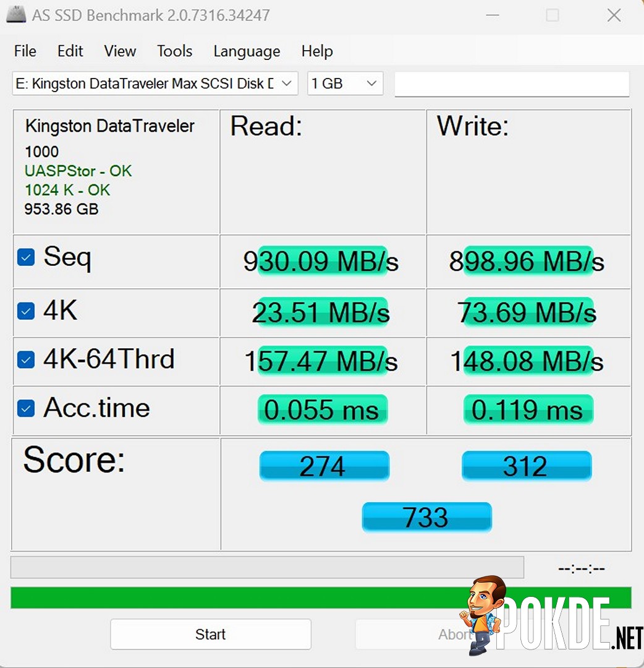Click the Seq read value 930.09 MB/s

click(x=321, y=261)
